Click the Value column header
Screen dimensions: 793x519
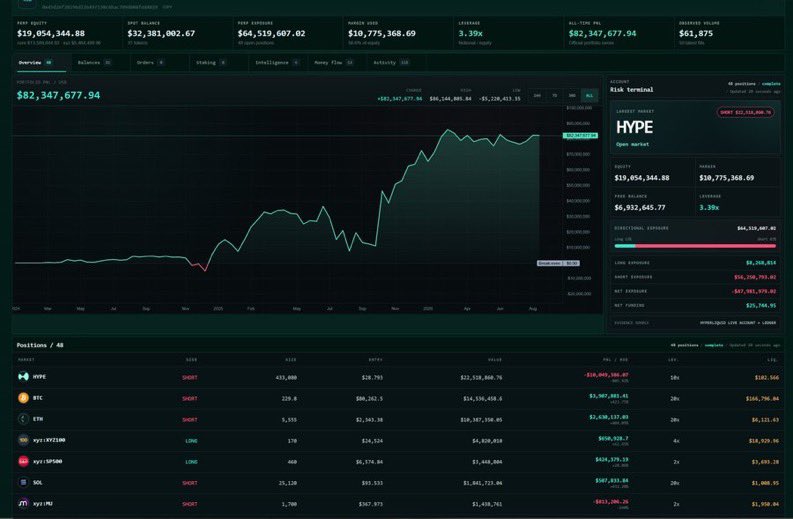495,360
